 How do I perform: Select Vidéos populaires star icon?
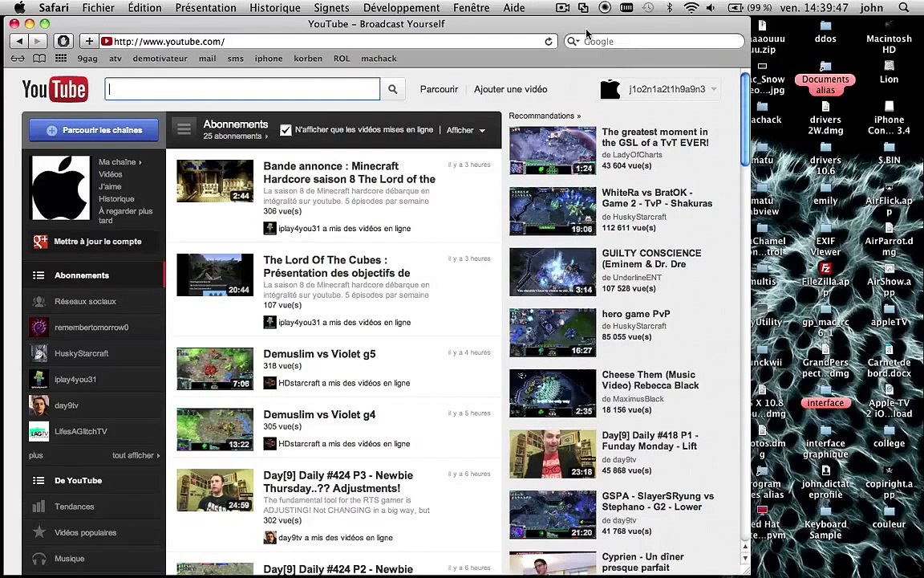coord(38,532)
